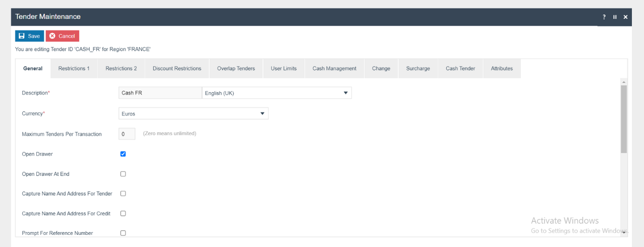The width and height of the screenshot is (644, 247).
Task: Enable Capture Name And Address For Credit
Action: click(123, 213)
